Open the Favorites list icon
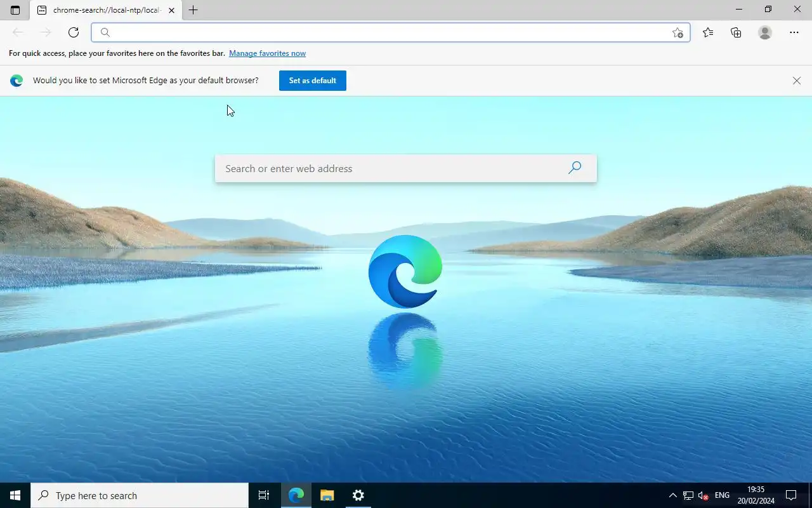 point(708,32)
